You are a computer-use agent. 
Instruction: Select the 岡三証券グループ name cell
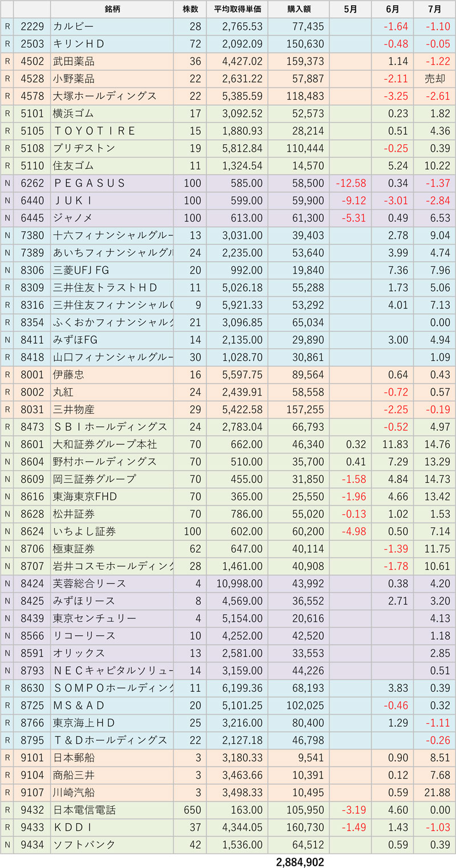point(112,479)
